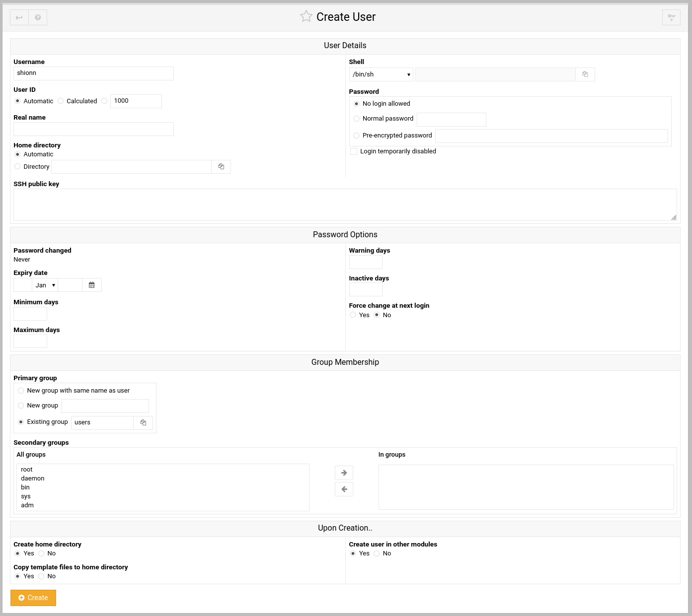This screenshot has width=692, height=616.
Task: Click the Minimum days field
Action: (30, 314)
